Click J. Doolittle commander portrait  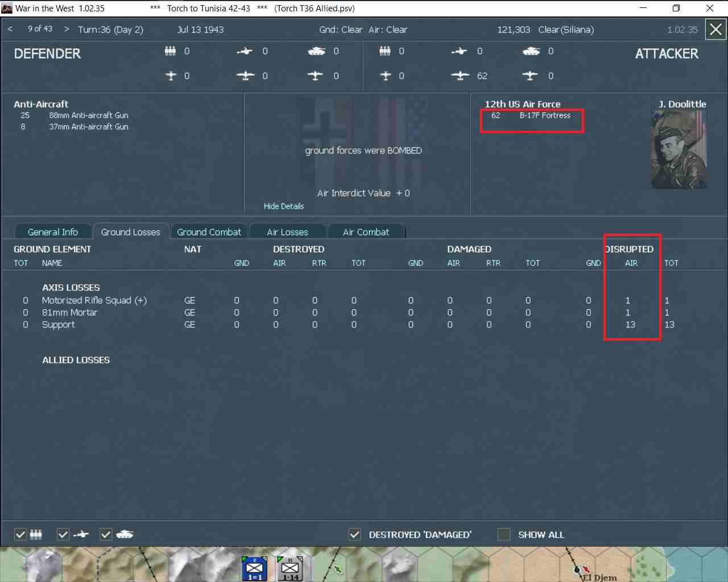point(679,149)
